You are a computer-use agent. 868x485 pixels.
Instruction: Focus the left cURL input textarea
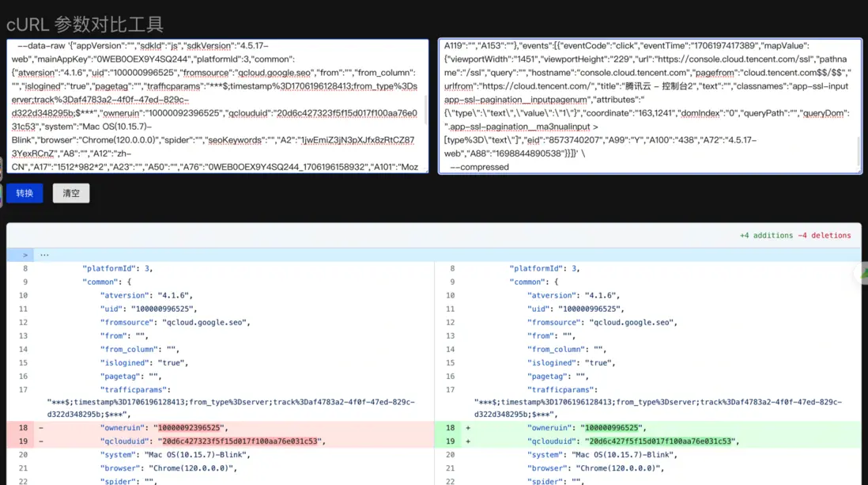tap(217, 106)
